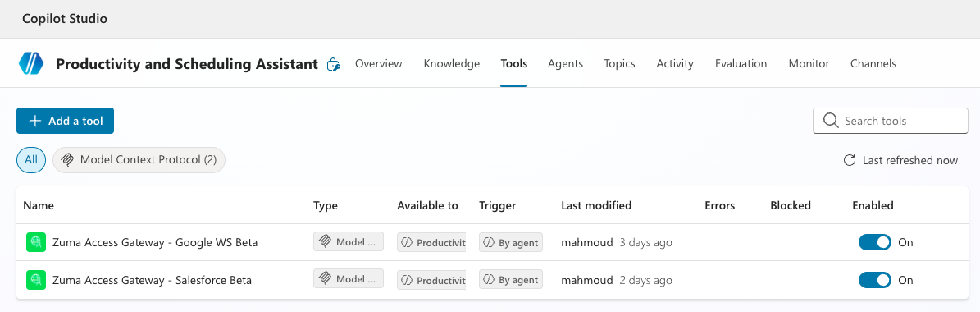Turn off the Salesforce Beta Enabled toggle
The image size is (980, 312).
874,279
